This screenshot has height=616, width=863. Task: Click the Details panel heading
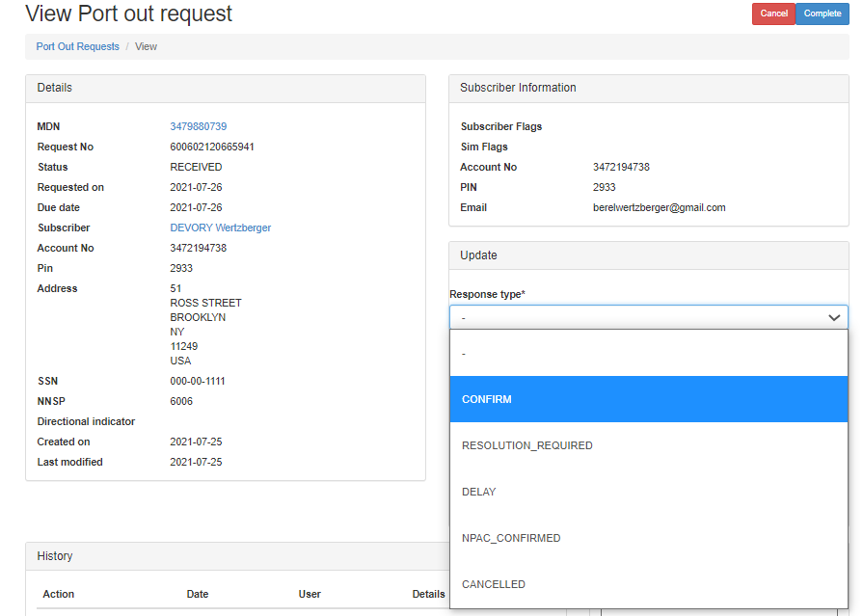click(55, 88)
